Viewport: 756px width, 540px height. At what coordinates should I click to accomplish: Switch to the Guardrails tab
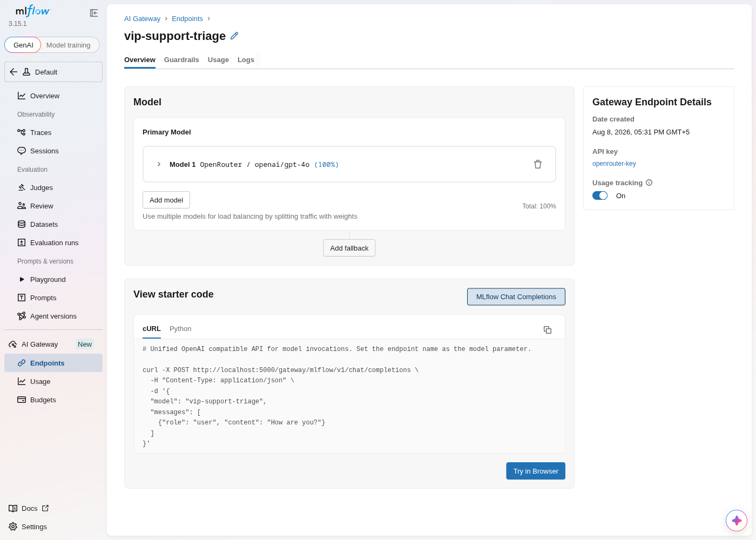181,60
